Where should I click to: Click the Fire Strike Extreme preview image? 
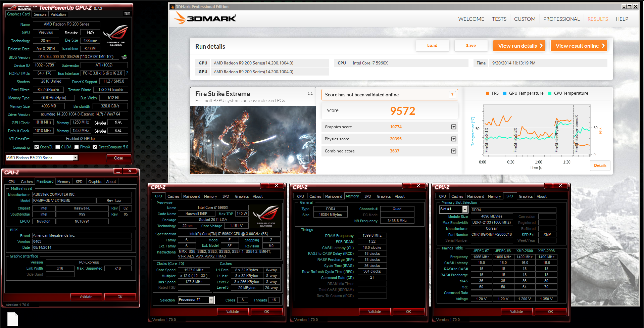coord(253,140)
